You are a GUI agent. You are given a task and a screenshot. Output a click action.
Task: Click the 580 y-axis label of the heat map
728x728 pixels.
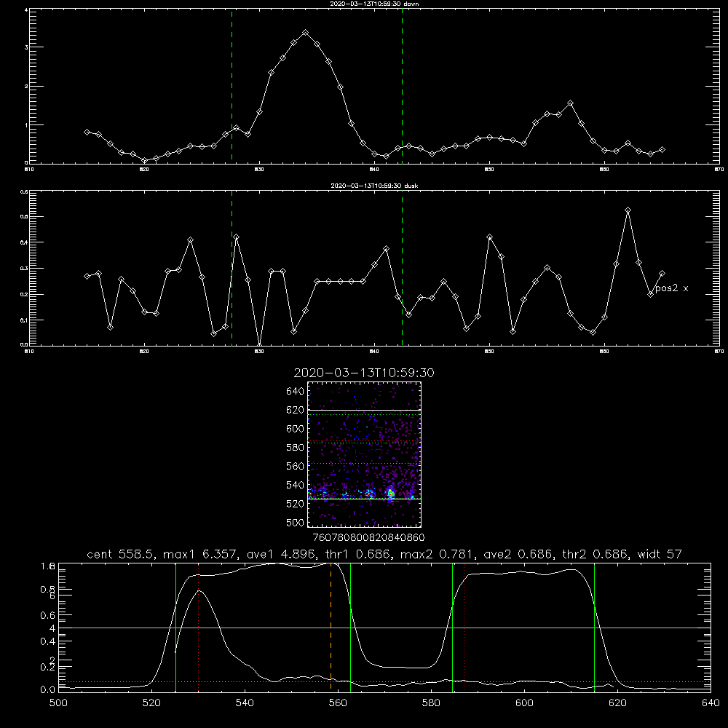pyautogui.click(x=295, y=448)
